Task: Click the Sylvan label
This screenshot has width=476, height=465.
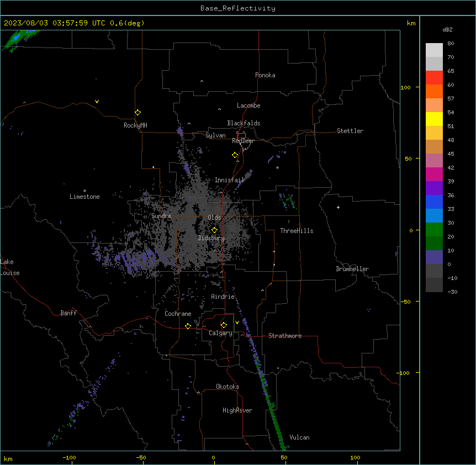Action: [215, 135]
